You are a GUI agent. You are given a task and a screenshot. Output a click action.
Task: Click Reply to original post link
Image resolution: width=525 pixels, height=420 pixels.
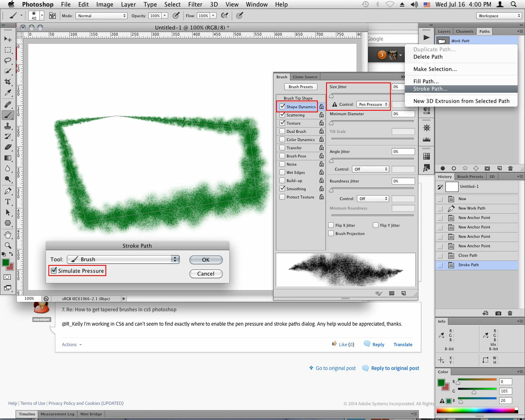coord(395,368)
